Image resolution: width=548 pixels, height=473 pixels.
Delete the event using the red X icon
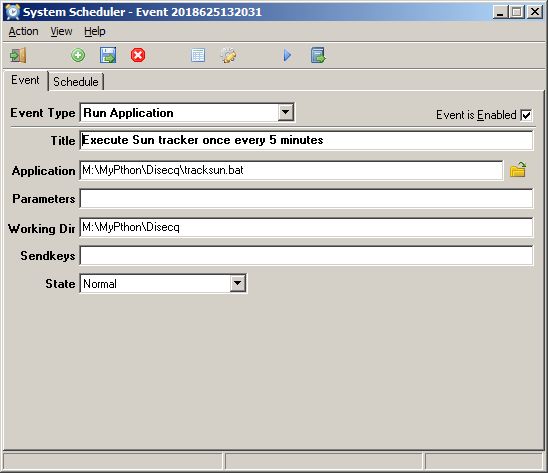[x=138, y=55]
